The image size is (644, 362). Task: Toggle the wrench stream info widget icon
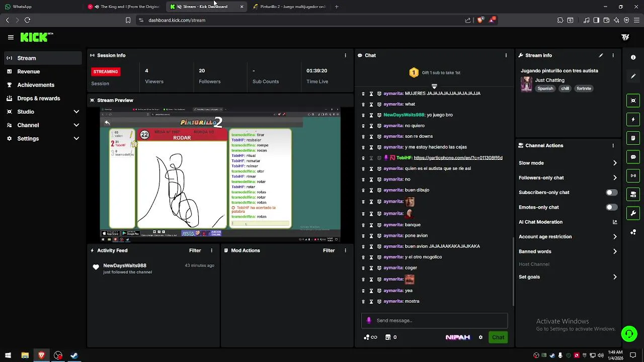click(x=633, y=213)
